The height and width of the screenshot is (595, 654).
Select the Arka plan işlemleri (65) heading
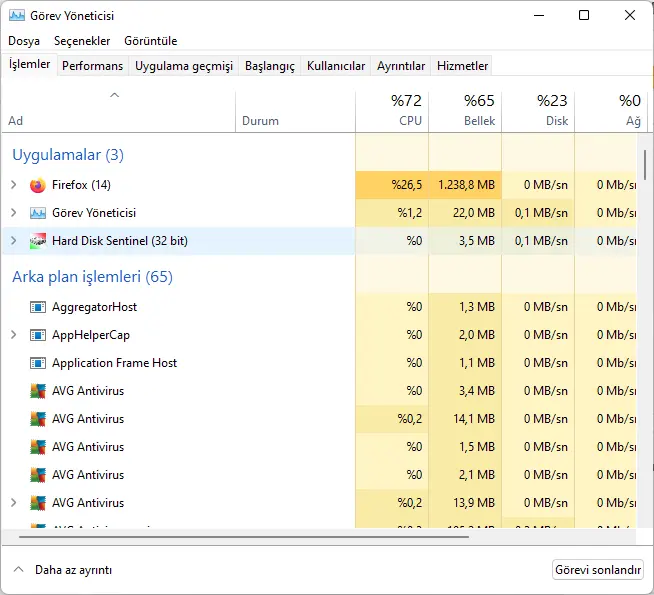(92, 277)
